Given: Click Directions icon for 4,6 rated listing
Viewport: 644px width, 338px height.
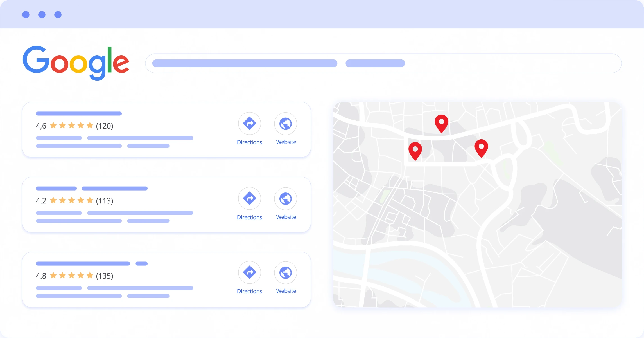Looking at the screenshot, I should pyautogui.click(x=249, y=124).
